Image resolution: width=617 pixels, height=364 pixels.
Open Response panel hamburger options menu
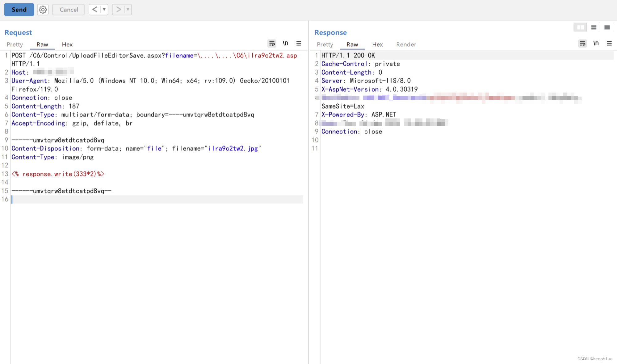609,43
